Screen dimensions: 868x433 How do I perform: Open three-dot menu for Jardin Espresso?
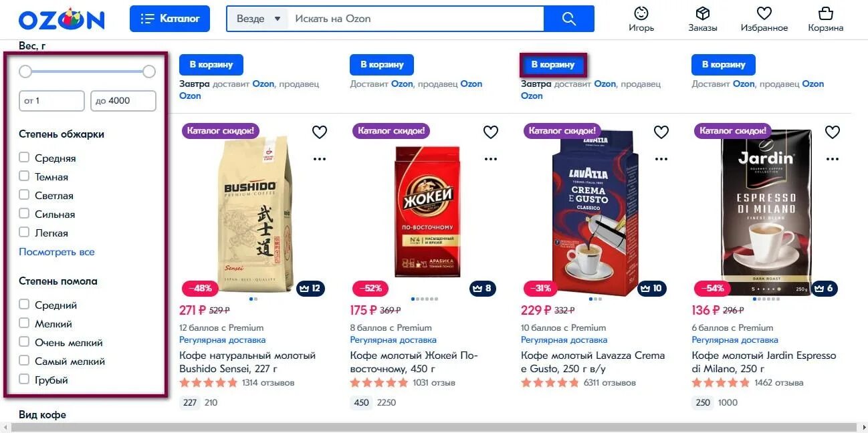(x=832, y=159)
